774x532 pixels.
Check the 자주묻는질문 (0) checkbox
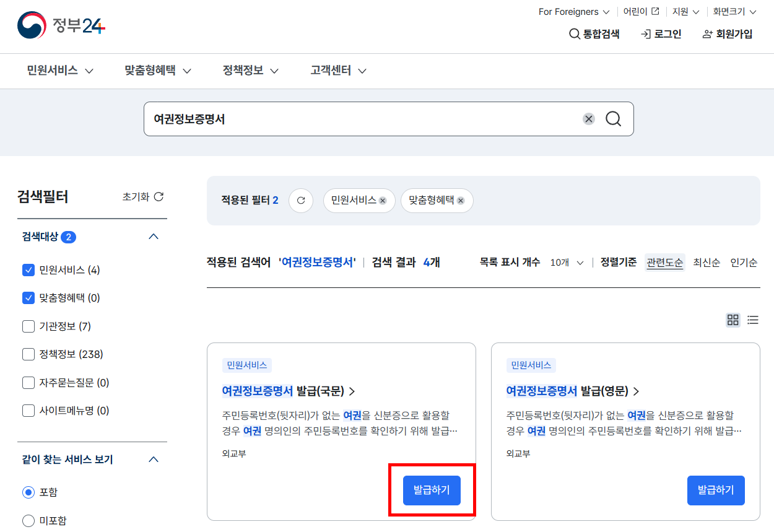point(28,383)
